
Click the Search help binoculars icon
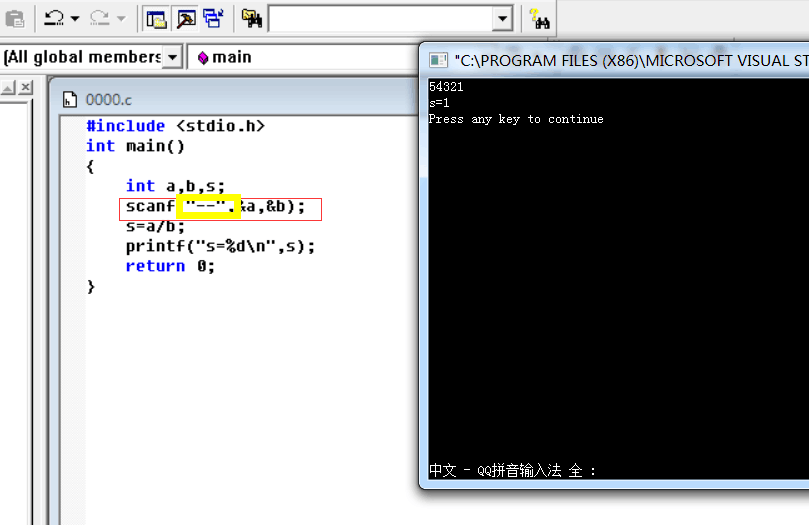coord(540,19)
